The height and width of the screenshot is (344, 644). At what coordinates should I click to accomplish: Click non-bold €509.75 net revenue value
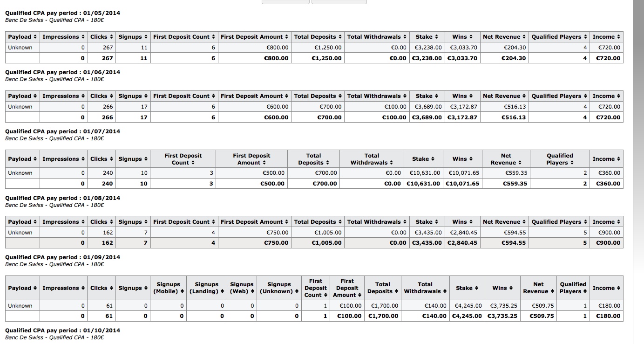[543, 306]
